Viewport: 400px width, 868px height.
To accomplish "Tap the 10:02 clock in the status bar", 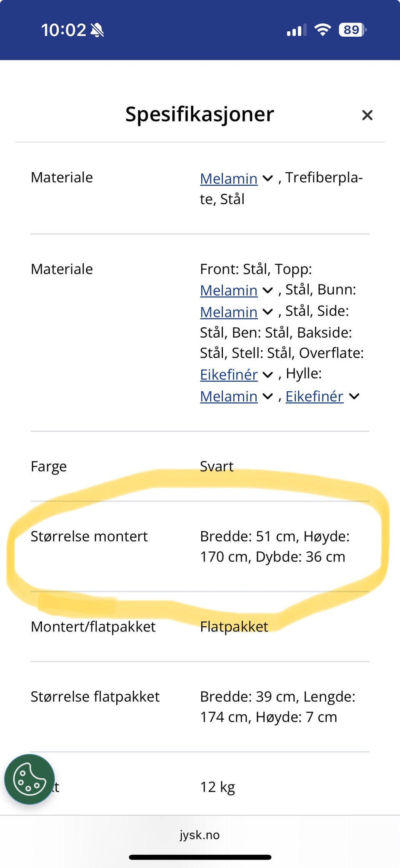I will tap(63, 30).
